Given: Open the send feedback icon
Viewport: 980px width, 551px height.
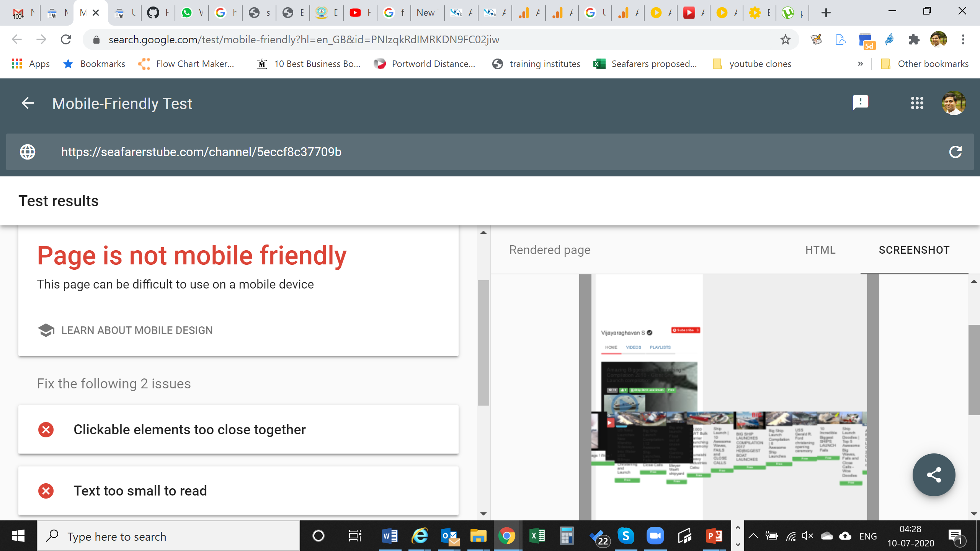Looking at the screenshot, I should tap(860, 103).
